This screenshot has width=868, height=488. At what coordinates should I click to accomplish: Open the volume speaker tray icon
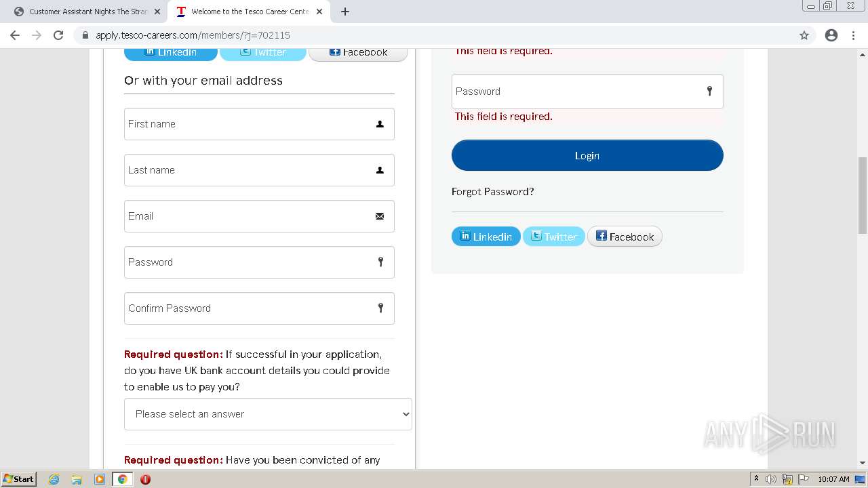(x=771, y=479)
